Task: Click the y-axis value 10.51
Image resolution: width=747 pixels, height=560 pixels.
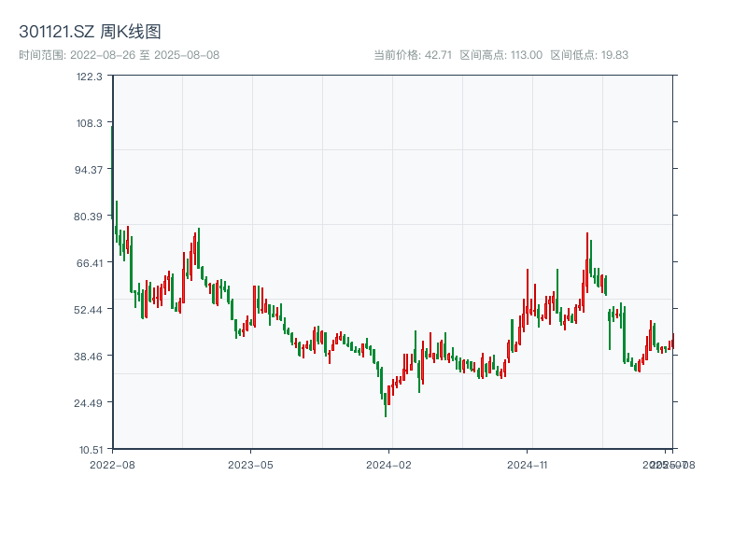Action: (x=91, y=450)
